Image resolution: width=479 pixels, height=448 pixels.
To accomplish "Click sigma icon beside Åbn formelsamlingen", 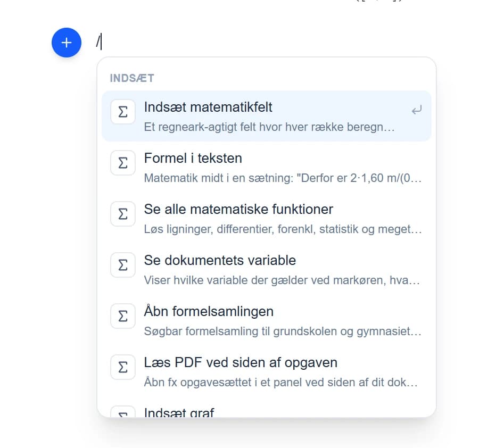I will [123, 316].
